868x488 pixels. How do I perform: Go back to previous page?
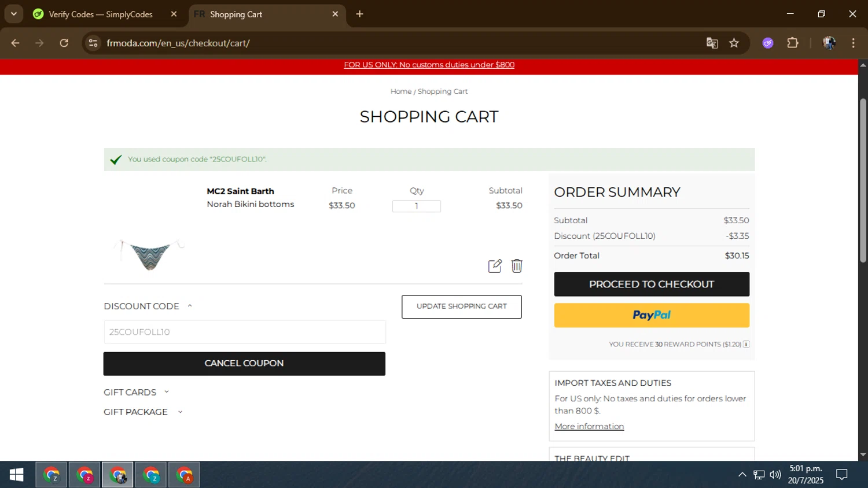pyautogui.click(x=16, y=43)
